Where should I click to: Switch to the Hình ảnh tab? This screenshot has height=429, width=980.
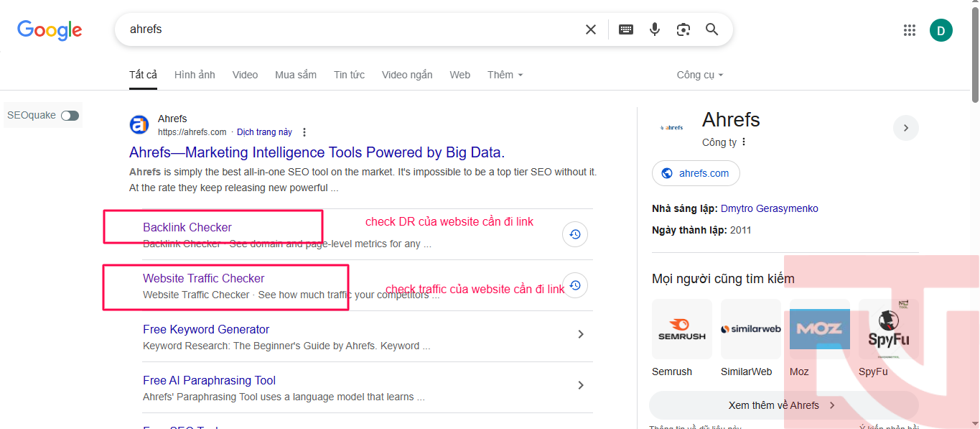click(195, 75)
